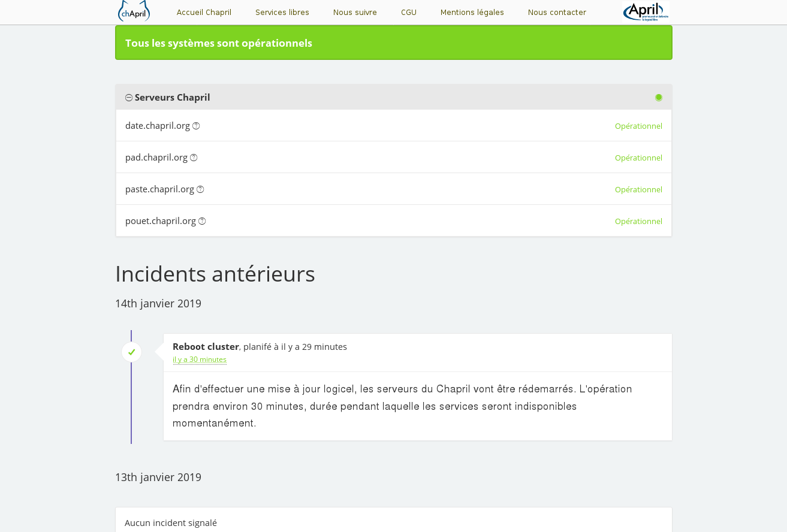787x532 pixels.
Task: Click 'Aucun incident signalé' message
Action: [x=171, y=523]
